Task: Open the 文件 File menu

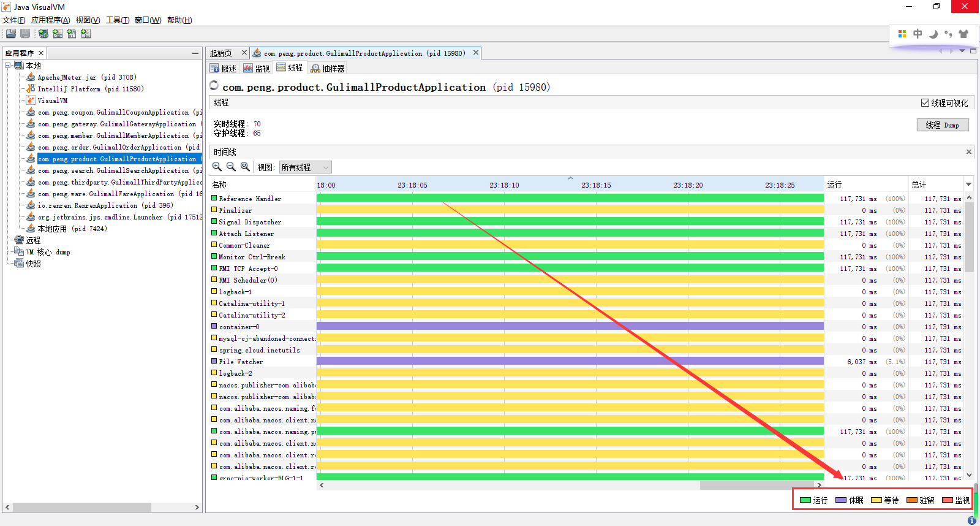Action: (x=14, y=20)
